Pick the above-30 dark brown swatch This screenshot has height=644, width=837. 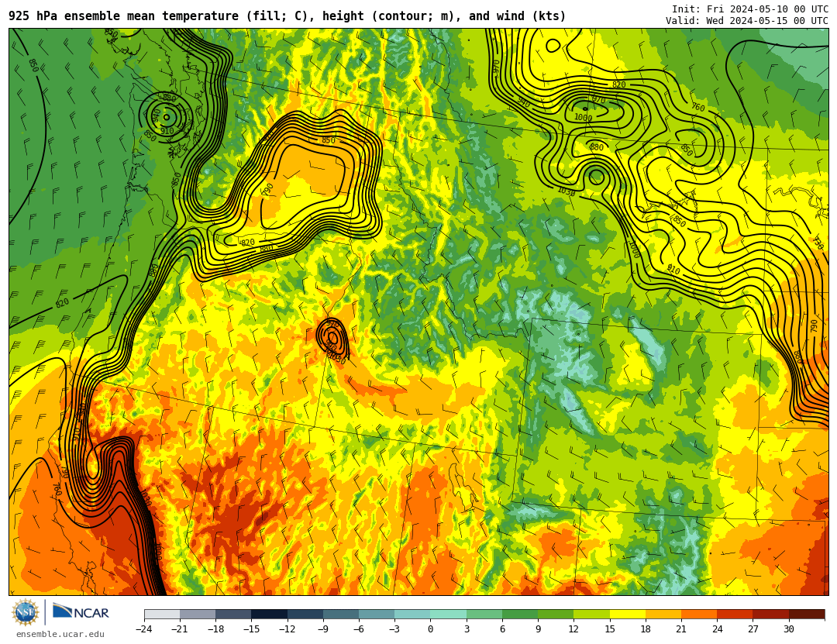[x=806, y=614]
